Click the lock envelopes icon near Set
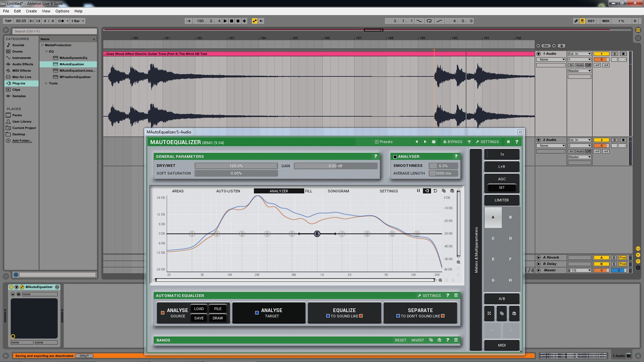The height and width of the screenshot is (362, 644). coord(562,45)
